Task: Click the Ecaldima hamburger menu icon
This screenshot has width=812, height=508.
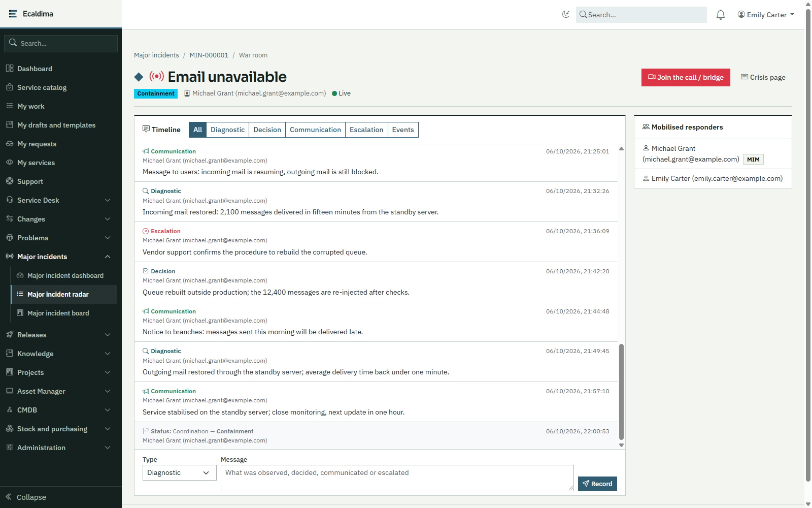Action: coord(13,14)
